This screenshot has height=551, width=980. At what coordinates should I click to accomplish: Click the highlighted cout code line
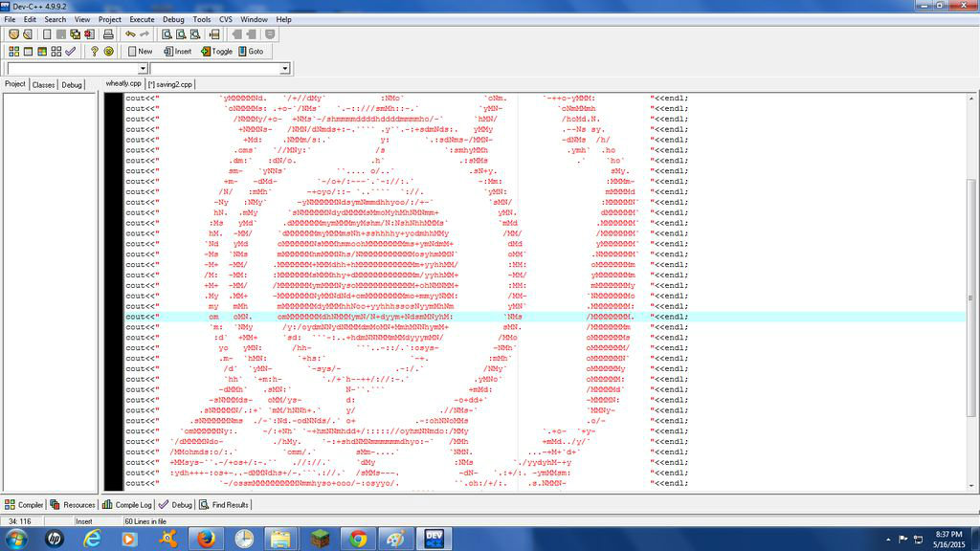point(544,317)
